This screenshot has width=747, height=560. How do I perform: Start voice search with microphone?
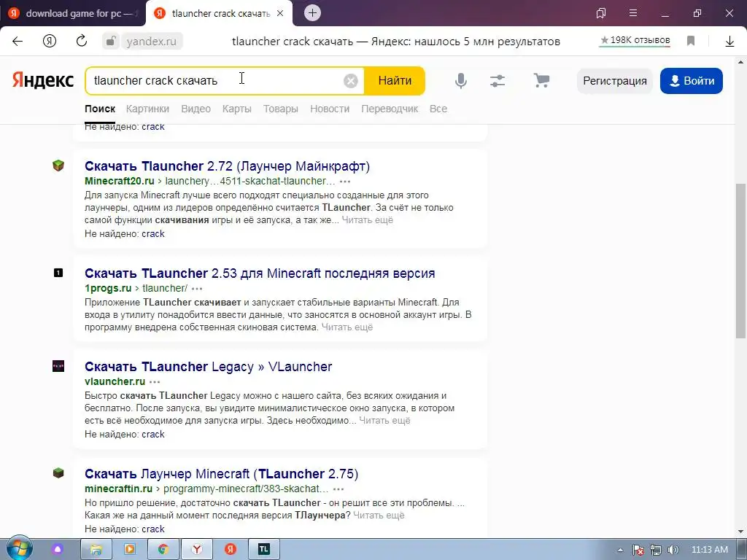pyautogui.click(x=461, y=81)
